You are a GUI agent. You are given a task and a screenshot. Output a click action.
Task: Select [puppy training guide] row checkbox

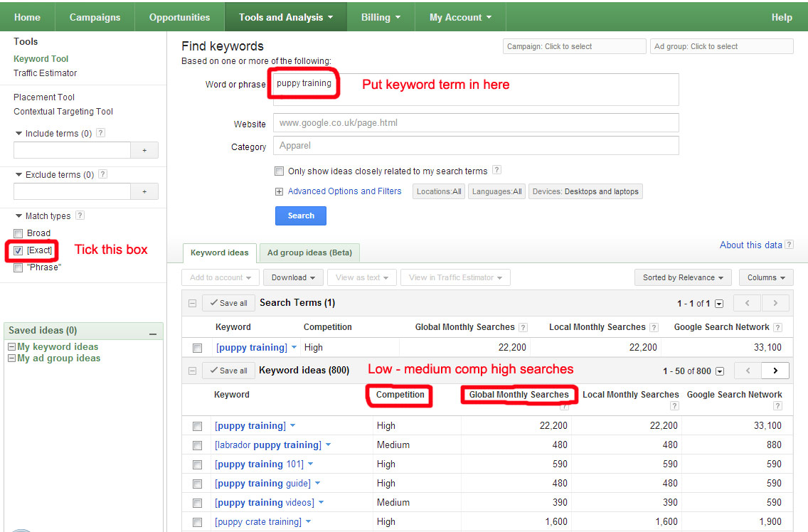click(197, 484)
